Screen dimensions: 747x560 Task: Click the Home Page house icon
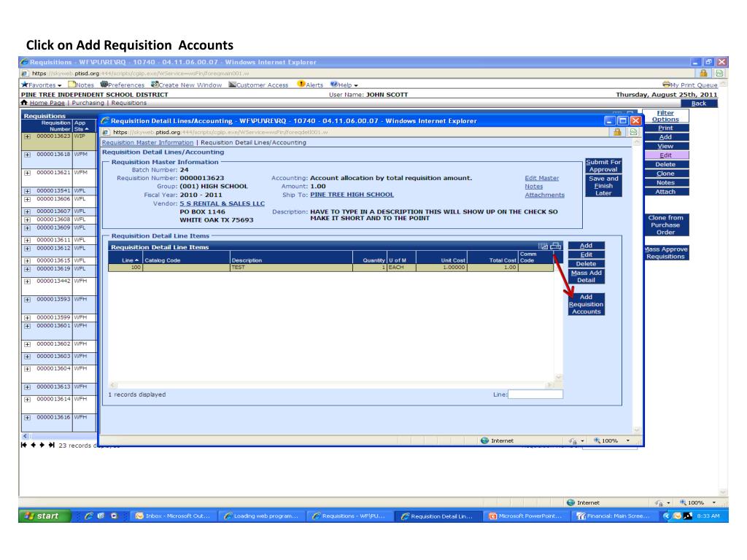coord(24,103)
